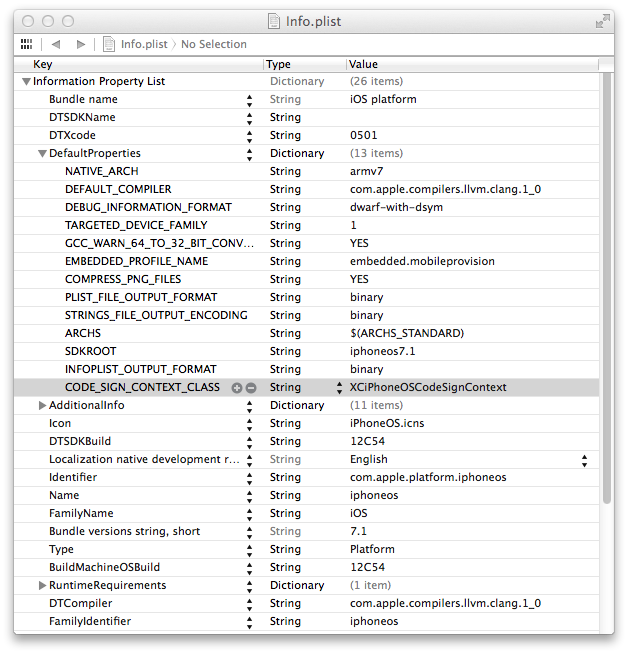Open the key stepper for AdditionalInfo
Viewport: 628px width, 654px height.
point(249,406)
